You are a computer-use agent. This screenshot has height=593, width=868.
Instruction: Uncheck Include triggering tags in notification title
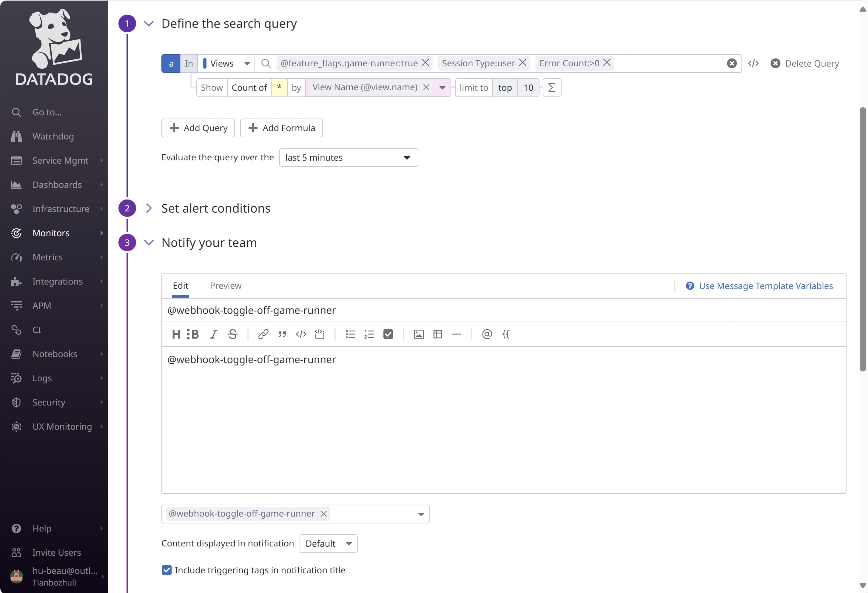pos(166,570)
